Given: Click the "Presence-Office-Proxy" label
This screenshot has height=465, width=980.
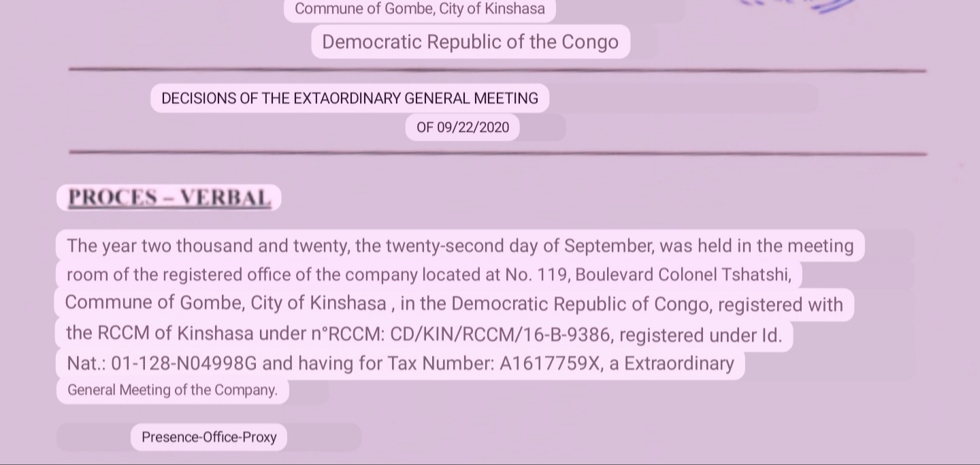Looking at the screenshot, I should click(209, 437).
